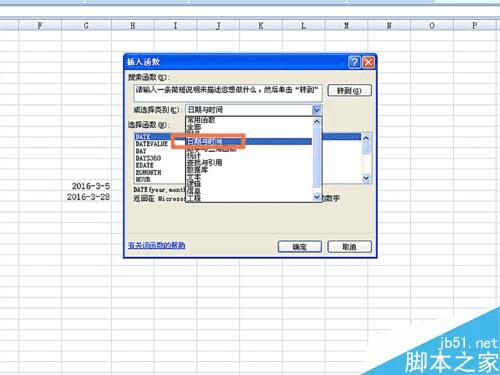The image size is (500, 375).
Task: Click the category list scroll down arrow
Action: point(317,197)
